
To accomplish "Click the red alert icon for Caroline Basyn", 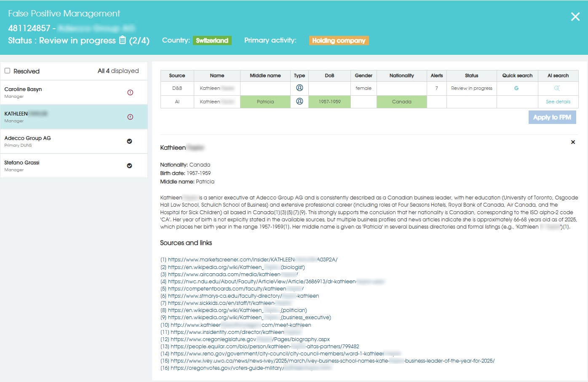I will 130,92.
